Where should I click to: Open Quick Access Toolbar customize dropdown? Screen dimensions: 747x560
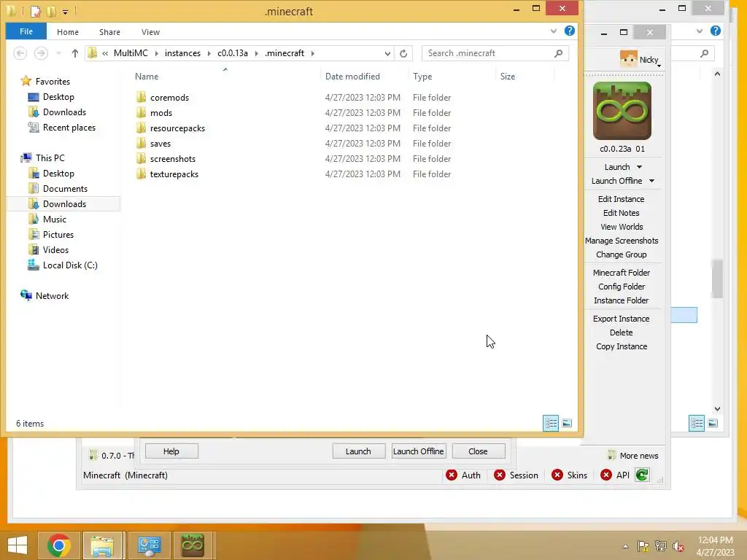click(x=65, y=11)
